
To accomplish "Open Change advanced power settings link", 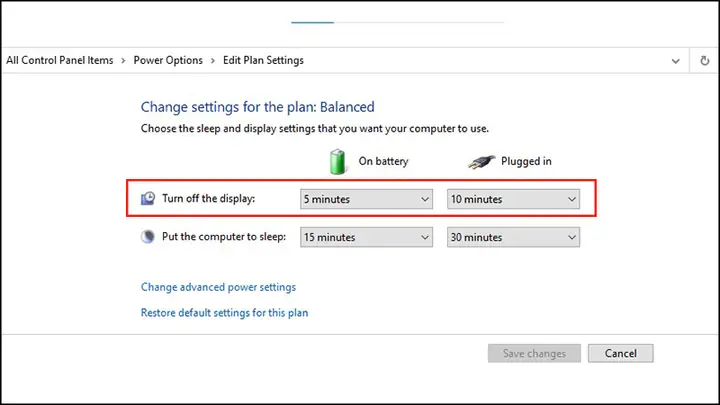I will click(218, 287).
